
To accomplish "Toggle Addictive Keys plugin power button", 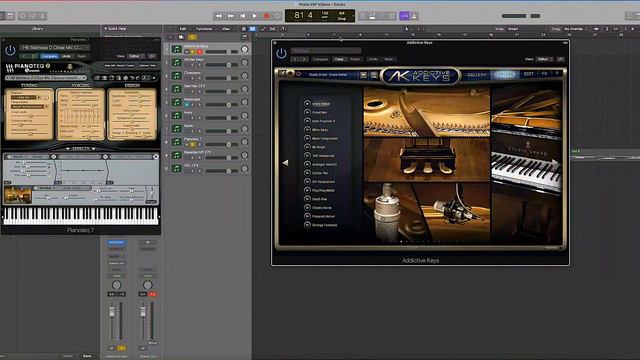I will tap(281, 53).
